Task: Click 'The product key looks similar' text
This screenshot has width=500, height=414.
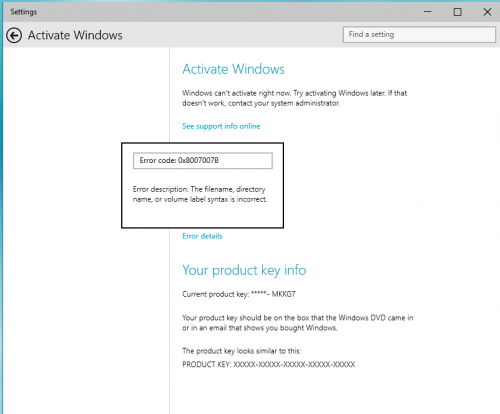Action: pos(241,351)
